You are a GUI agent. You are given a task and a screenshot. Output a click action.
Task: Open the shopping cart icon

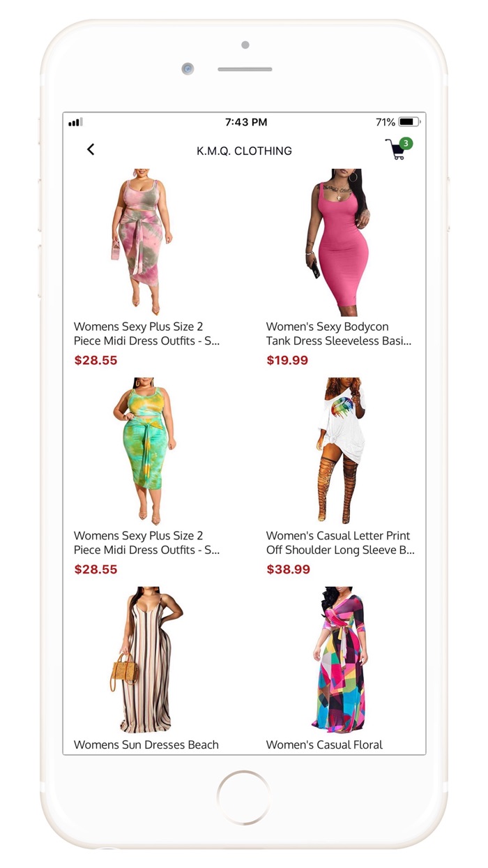coord(395,150)
